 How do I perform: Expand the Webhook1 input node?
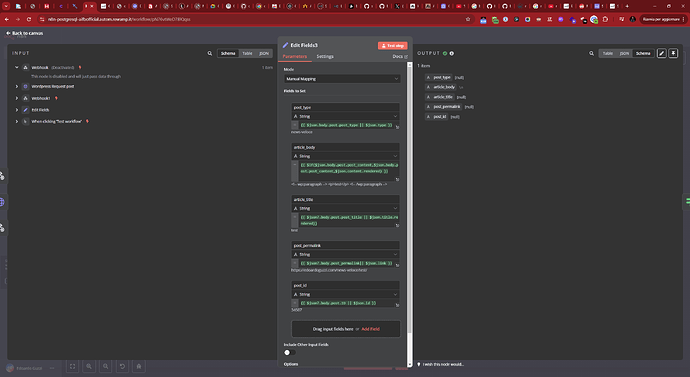pos(17,98)
